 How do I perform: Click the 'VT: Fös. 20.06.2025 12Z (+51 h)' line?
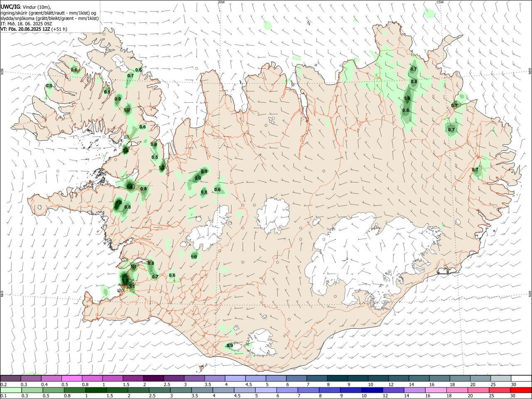click(x=34, y=29)
